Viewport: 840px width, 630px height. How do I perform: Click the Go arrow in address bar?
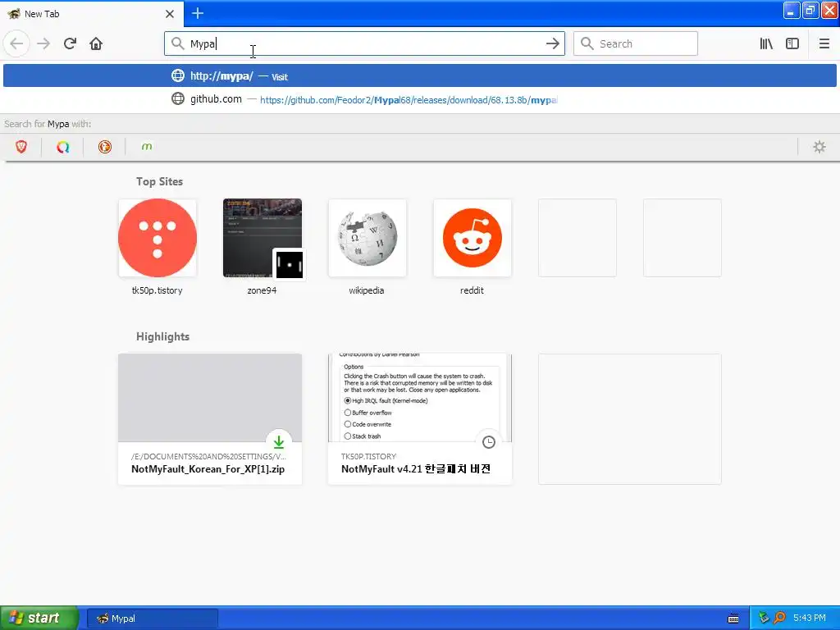tap(552, 43)
